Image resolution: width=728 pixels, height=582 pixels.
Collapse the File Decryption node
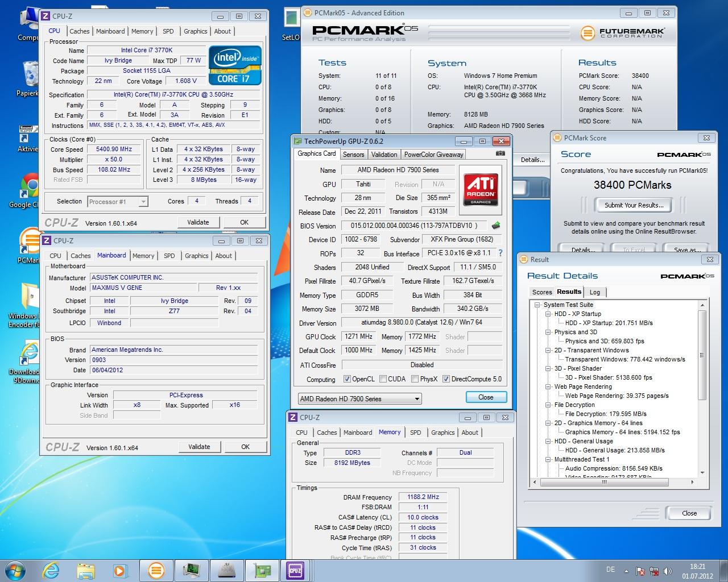coord(548,405)
